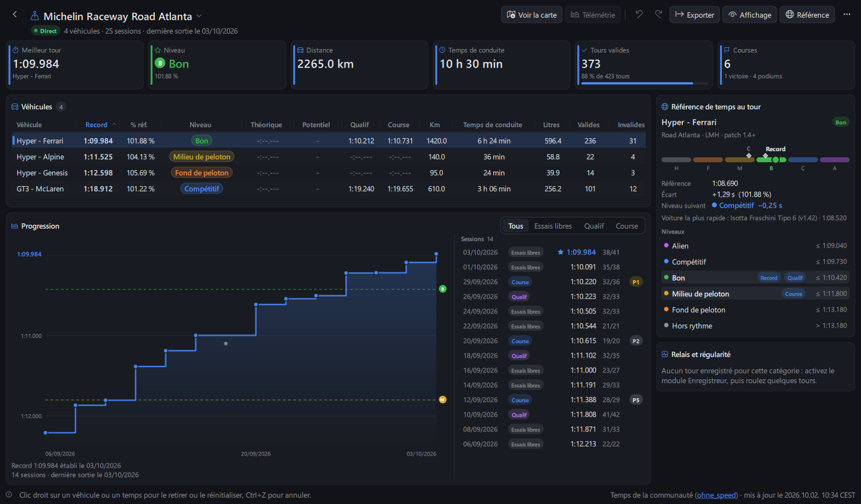Click the star icon on the Niveau card

[x=158, y=50]
